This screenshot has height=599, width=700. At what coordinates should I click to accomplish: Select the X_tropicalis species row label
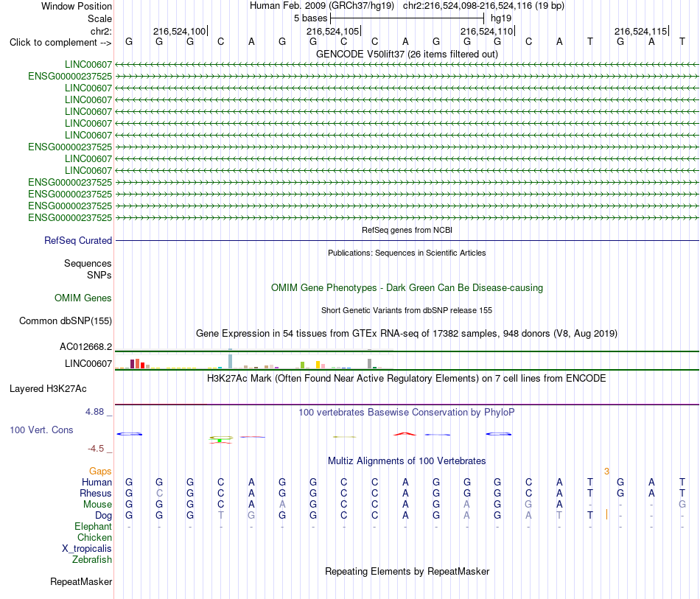click(x=87, y=549)
